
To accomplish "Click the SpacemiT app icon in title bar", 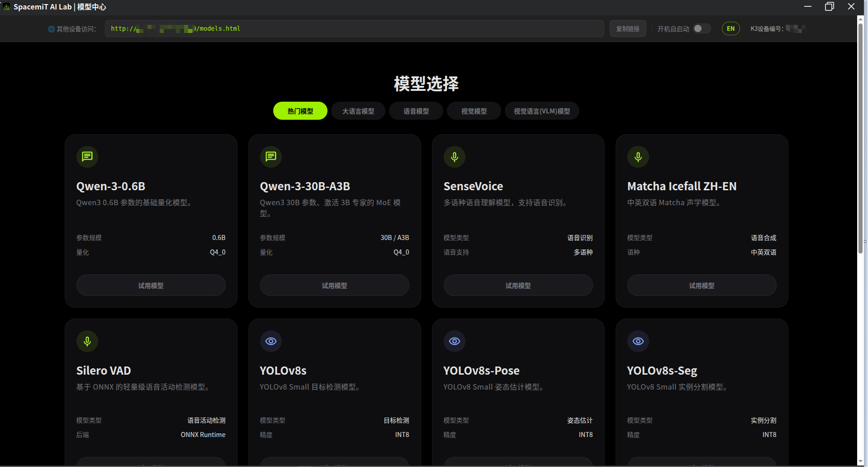I will [6, 7].
